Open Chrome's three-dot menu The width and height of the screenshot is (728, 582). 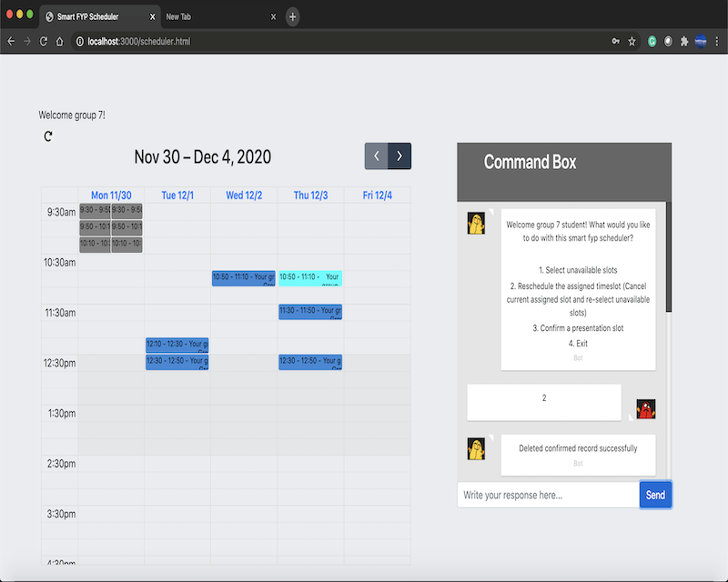coord(718,41)
